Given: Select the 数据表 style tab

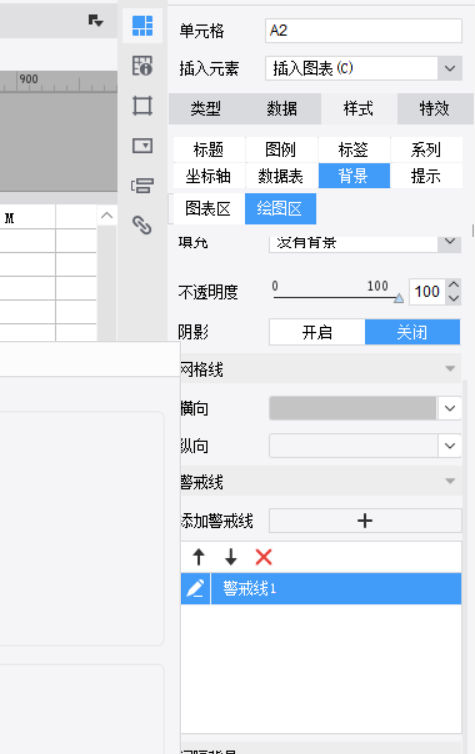Looking at the screenshot, I should click(x=281, y=176).
